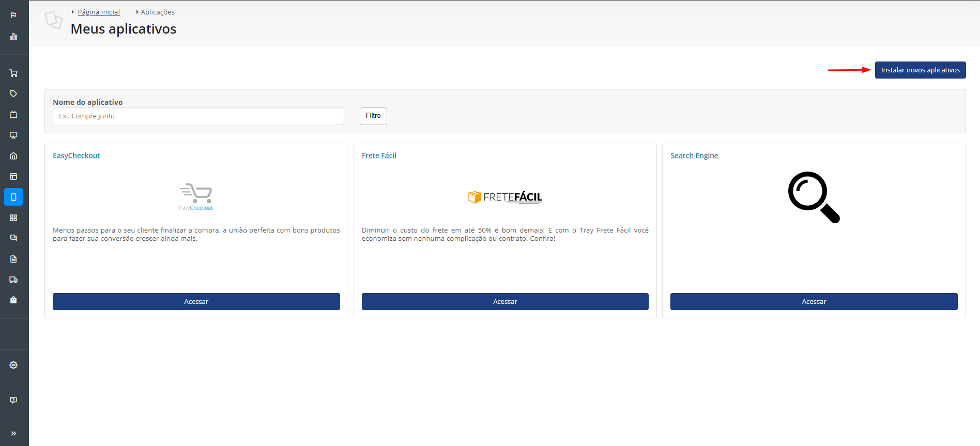Open the chat messages sidebar icon
This screenshot has width=980, height=446.
point(13,238)
